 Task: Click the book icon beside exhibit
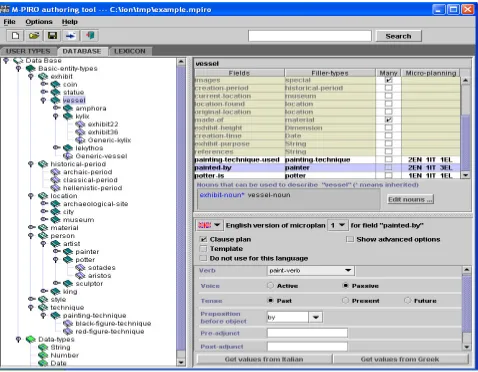[43, 77]
